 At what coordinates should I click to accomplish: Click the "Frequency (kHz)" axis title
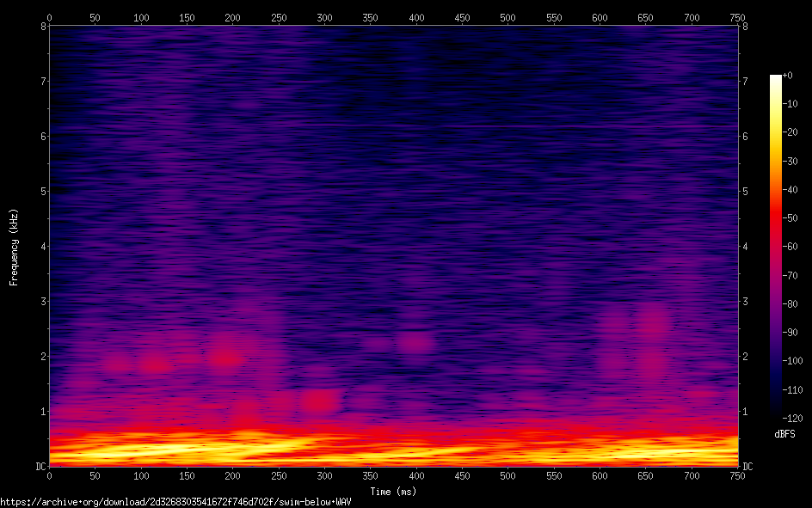14,246
